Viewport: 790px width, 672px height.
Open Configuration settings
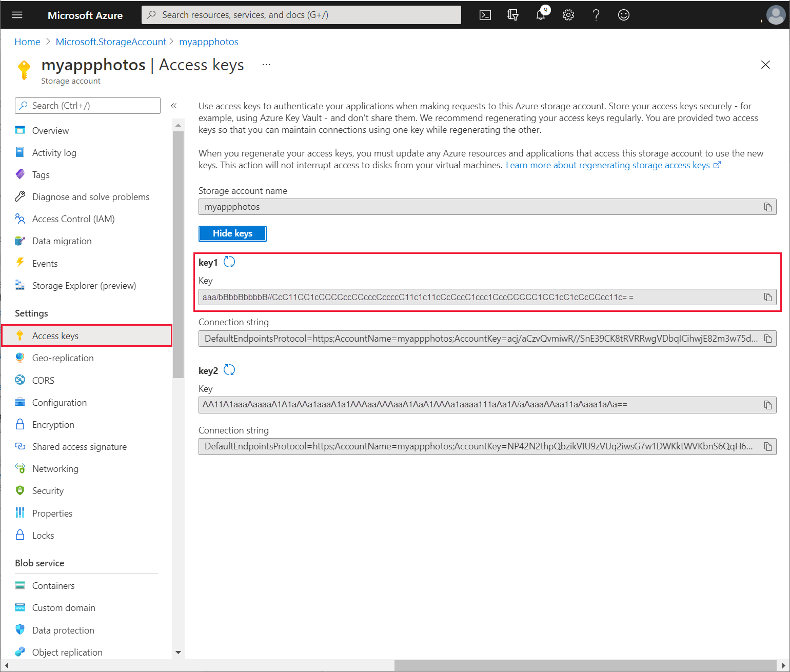pyautogui.click(x=59, y=403)
